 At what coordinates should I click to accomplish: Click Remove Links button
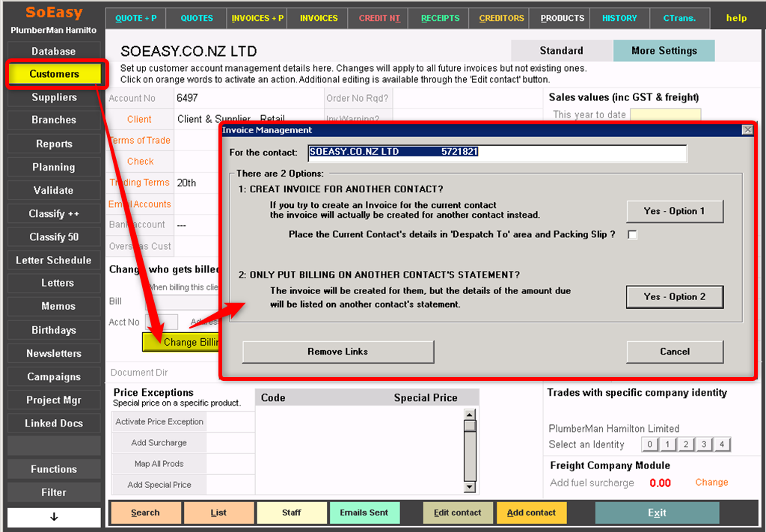(338, 352)
